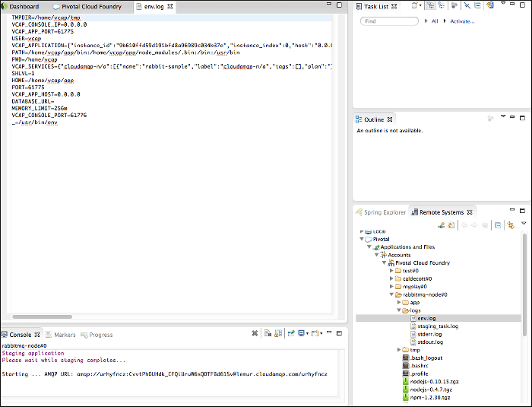
Task: Expand the caldecott#0 folder
Action: tap(391, 278)
